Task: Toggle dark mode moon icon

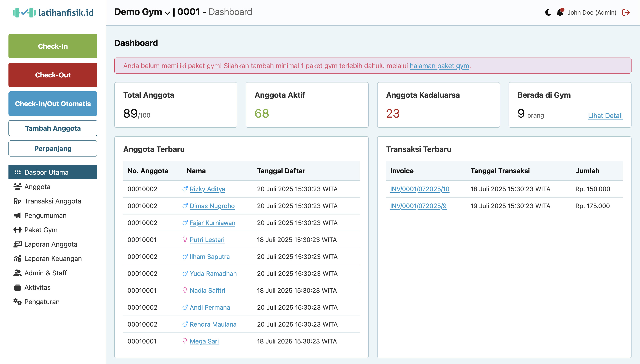Action: coord(548,12)
